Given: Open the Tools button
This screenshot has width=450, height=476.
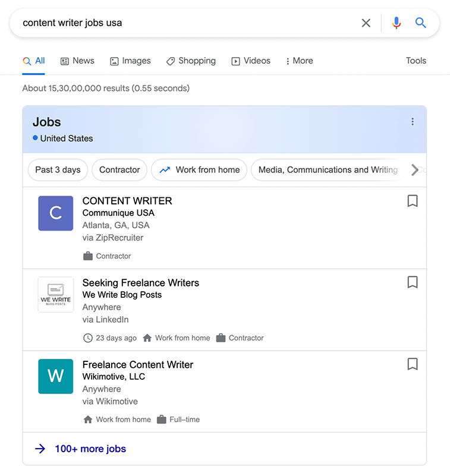Looking at the screenshot, I should tap(416, 61).
